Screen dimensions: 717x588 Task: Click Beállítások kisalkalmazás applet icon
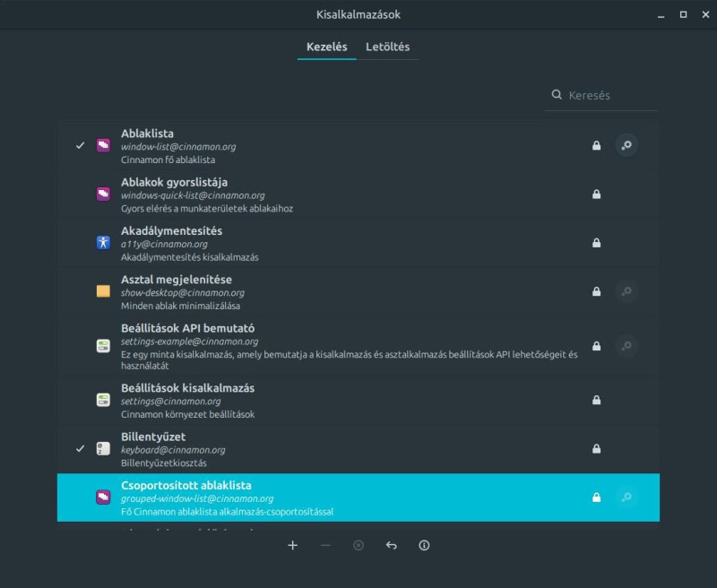point(103,400)
